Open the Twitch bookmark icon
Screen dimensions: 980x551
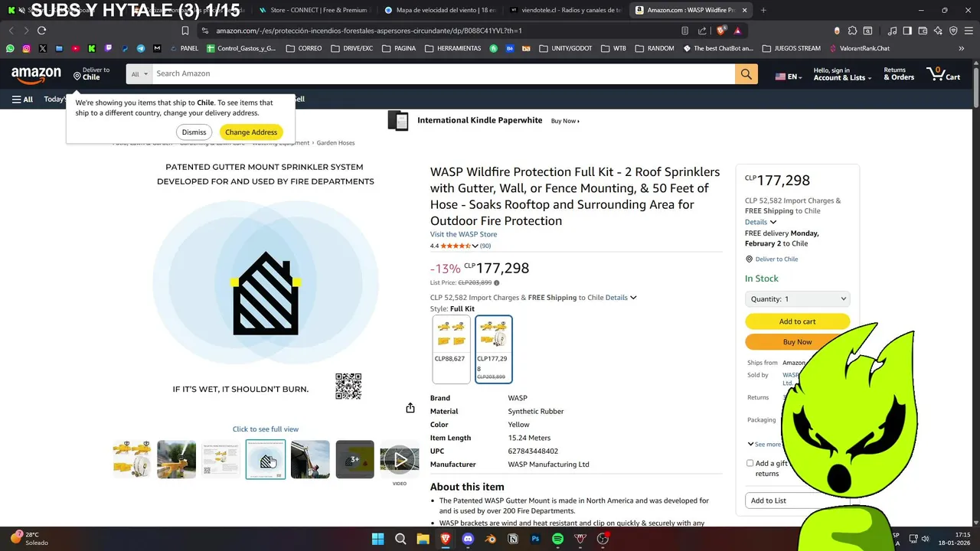click(108, 48)
